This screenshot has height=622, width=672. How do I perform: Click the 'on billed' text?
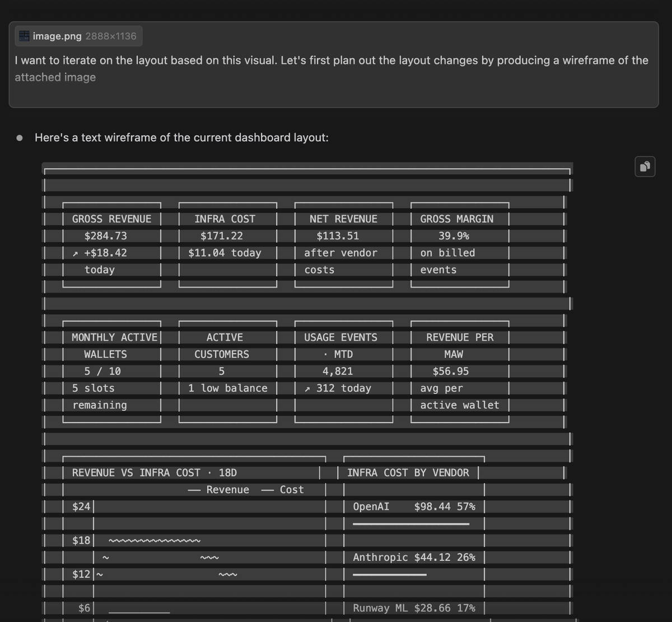[447, 253]
